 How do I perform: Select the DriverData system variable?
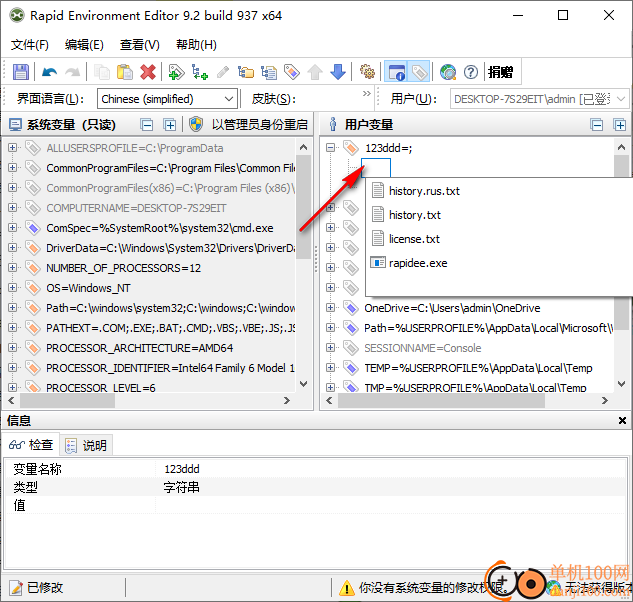pyautogui.click(x=170, y=248)
